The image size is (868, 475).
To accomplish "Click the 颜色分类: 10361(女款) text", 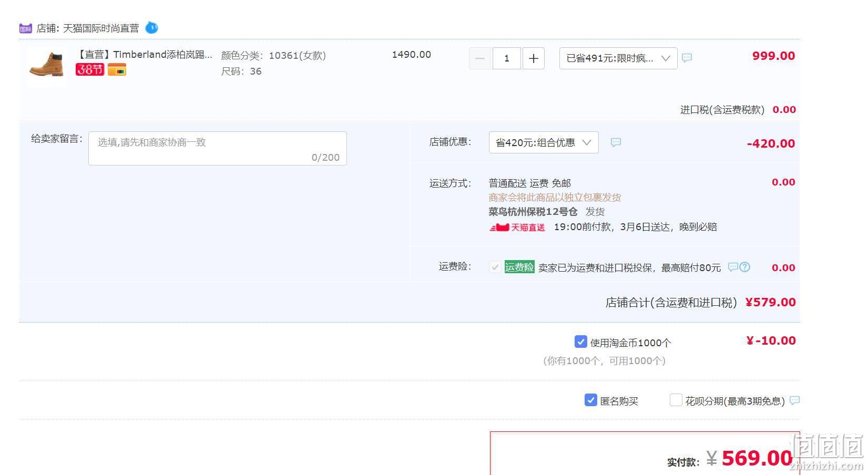I will pyautogui.click(x=273, y=55).
